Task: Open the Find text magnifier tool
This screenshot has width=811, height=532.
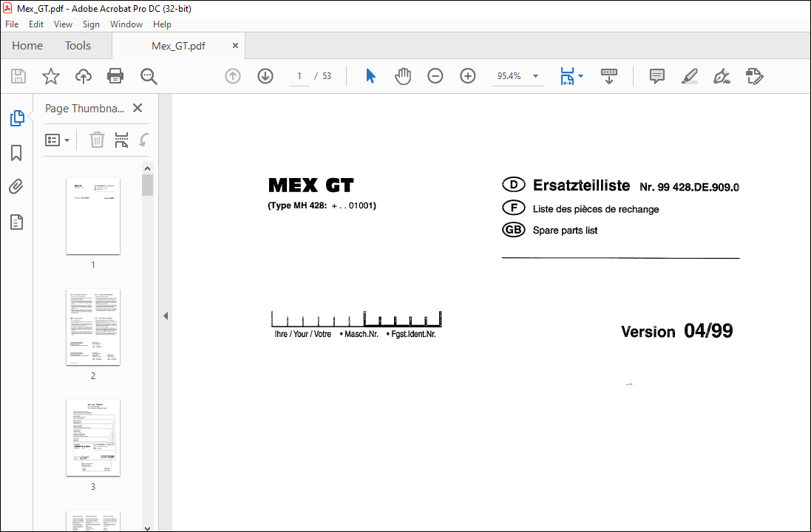Action: pos(149,76)
